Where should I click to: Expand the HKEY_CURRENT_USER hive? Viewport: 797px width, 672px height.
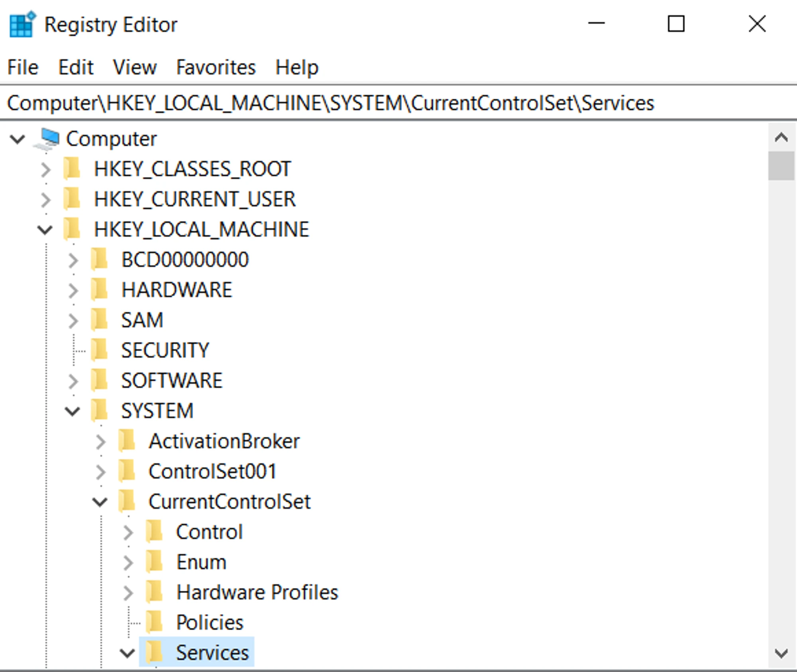pos(46,199)
